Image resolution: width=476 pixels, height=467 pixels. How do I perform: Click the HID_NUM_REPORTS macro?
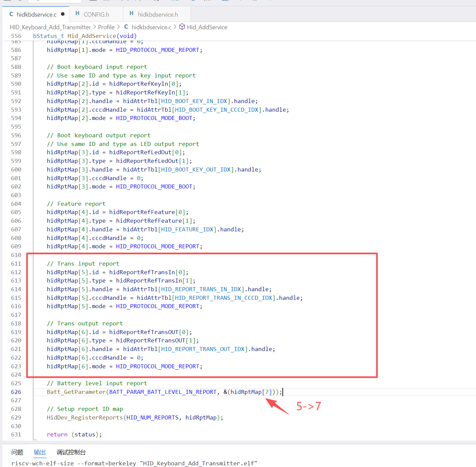[152, 417]
